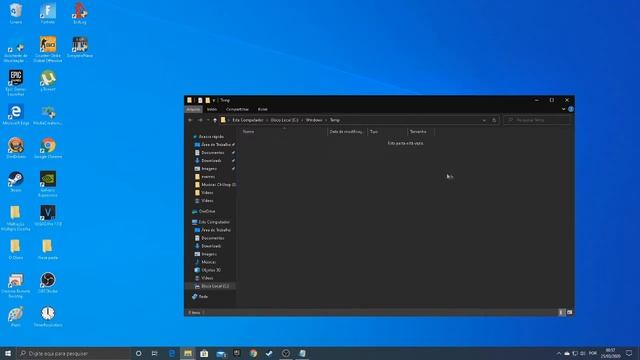Open Microsoft Store from the taskbar
Screen dimensions: 640x360
[204, 353]
